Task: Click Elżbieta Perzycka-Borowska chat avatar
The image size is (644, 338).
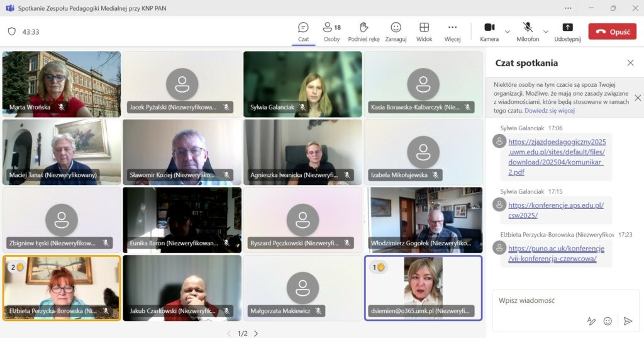Action: 499,248
